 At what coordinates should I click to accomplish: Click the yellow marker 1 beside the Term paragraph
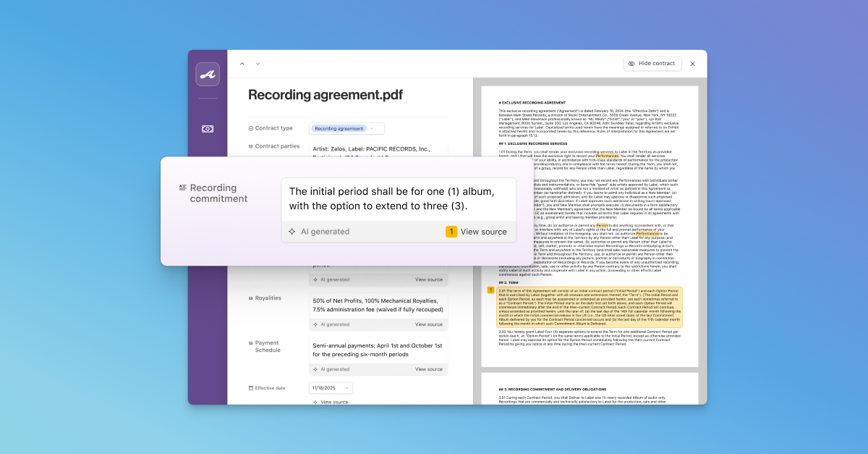pos(490,290)
